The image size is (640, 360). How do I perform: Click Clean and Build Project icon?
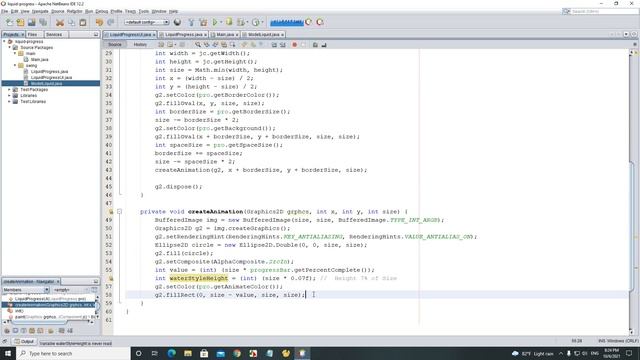pyautogui.click(x=203, y=22)
